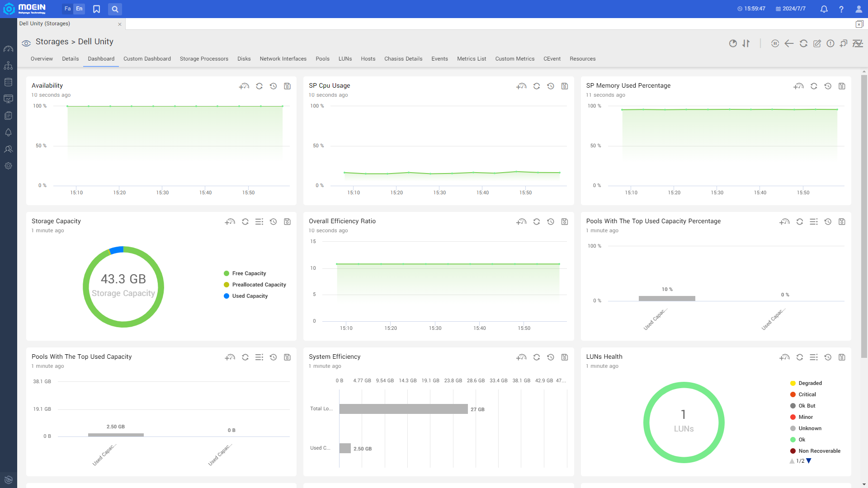This screenshot has width=868, height=488.
Task: Open the monitor chart icon in sidebar
Action: point(8,99)
